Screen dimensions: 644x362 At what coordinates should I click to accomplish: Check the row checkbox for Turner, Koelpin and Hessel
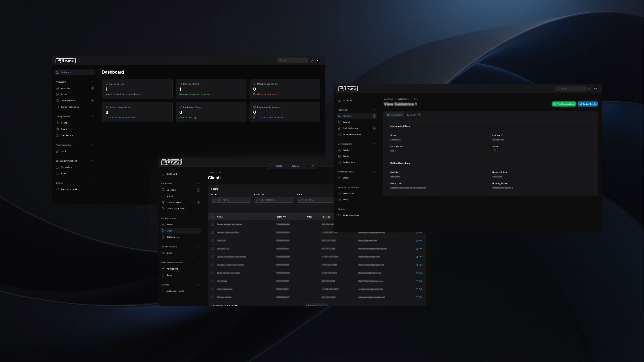coord(212,224)
